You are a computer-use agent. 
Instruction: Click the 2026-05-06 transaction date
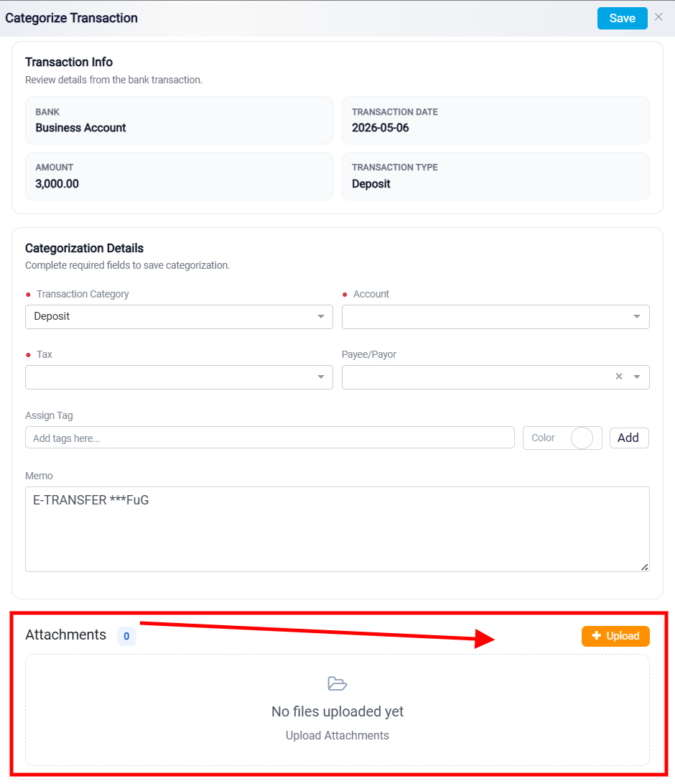pyautogui.click(x=380, y=128)
